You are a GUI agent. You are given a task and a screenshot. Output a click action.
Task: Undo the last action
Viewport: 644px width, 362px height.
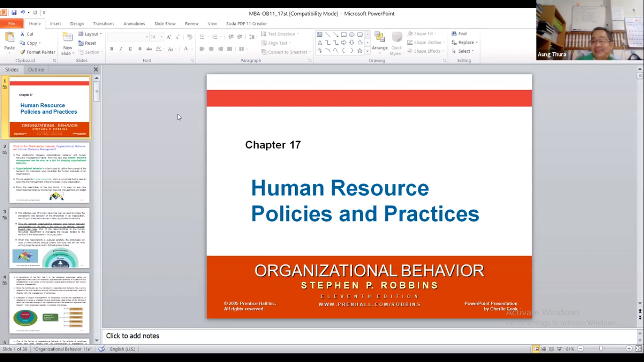(x=23, y=13)
